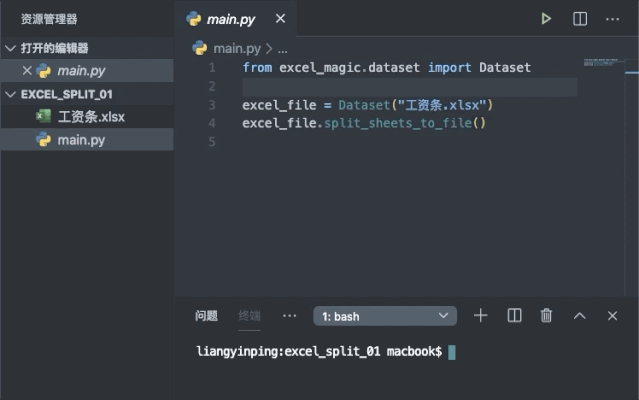This screenshot has width=639, height=400.
Task: Close the main.py editor tab
Action: pyautogui.click(x=280, y=19)
